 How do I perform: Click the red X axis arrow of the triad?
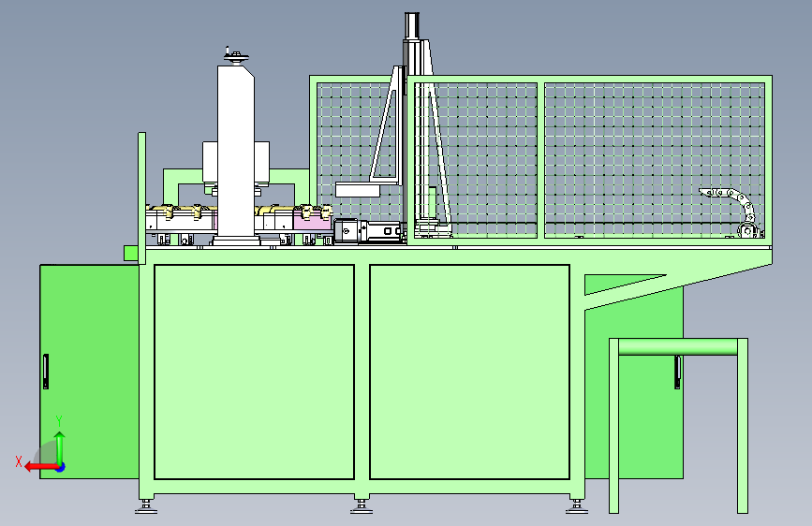[x=40, y=467]
